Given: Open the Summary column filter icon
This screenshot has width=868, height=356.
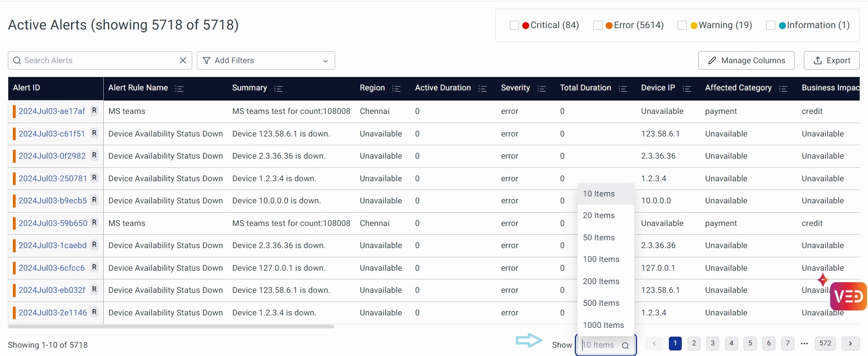Looking at the screenshot, I should [x=278, y=89].
